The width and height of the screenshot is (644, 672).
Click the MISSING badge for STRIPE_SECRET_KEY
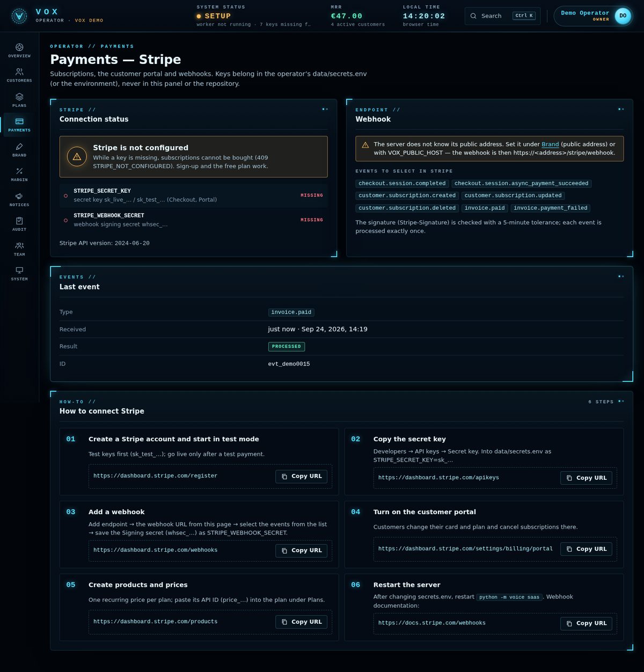tap(312, 195)
